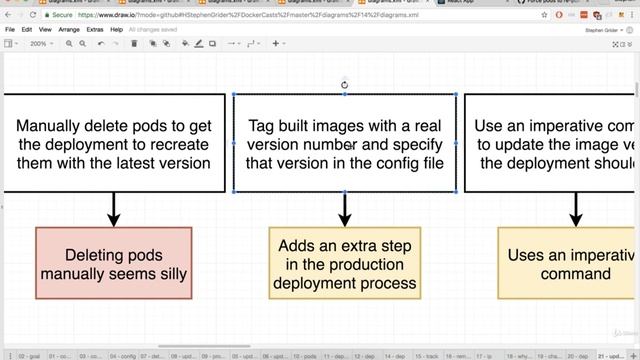Toggle the format panel icon
640x360 pixels.
[622, 44]
